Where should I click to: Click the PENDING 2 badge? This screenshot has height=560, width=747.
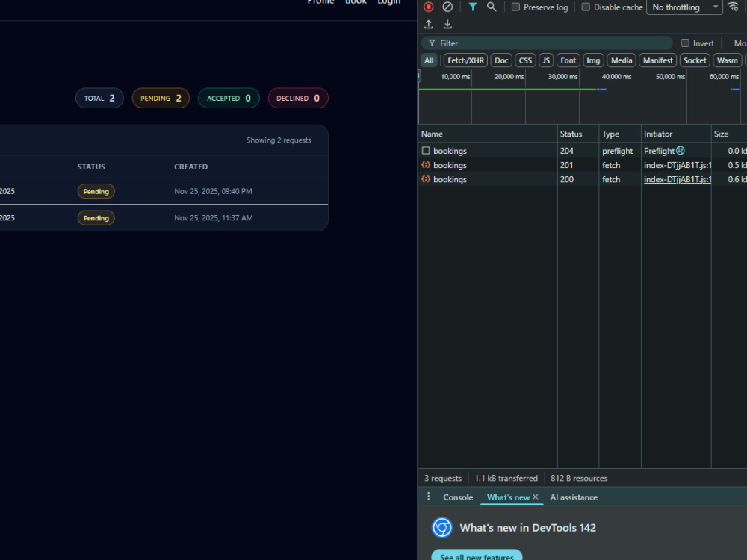(161, 98)
